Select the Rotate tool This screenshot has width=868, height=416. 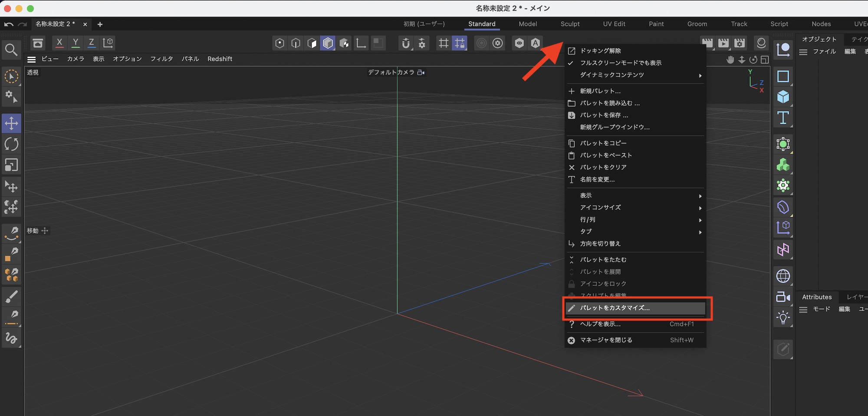11,144
